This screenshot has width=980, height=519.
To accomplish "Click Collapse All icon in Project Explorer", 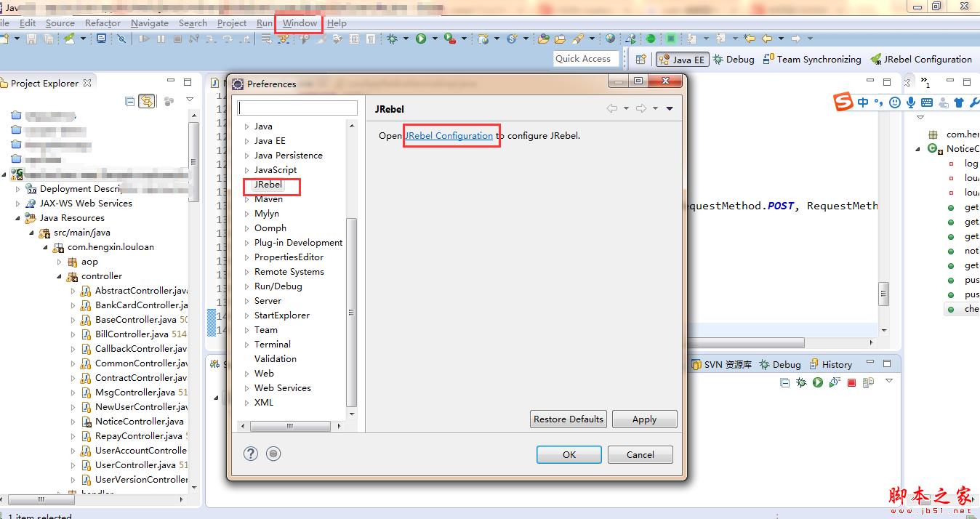I will [130, 101].
